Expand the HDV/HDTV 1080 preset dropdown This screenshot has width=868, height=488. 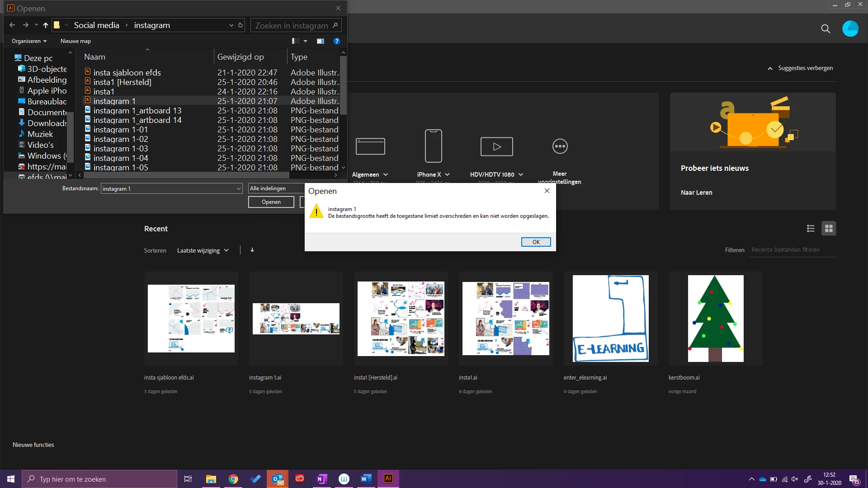click(x=521, y=174)
